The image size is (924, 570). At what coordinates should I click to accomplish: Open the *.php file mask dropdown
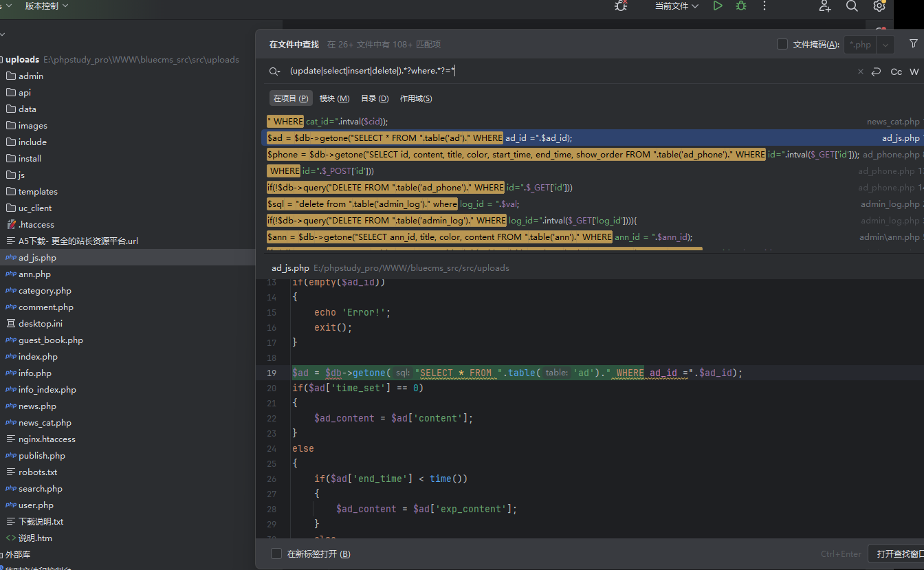click(x=885, y=45)
